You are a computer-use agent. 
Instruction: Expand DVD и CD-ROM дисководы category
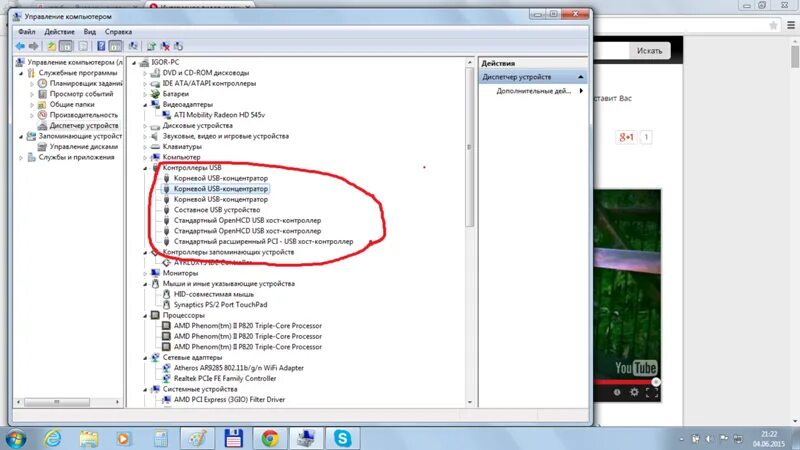pyautogui.click(x=145, y=73)
